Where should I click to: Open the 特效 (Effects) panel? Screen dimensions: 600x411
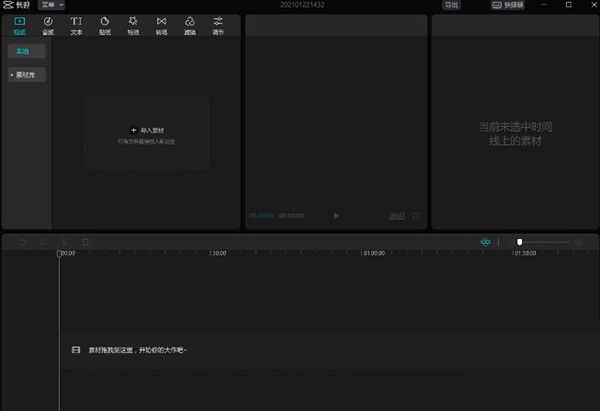[133, 25]
